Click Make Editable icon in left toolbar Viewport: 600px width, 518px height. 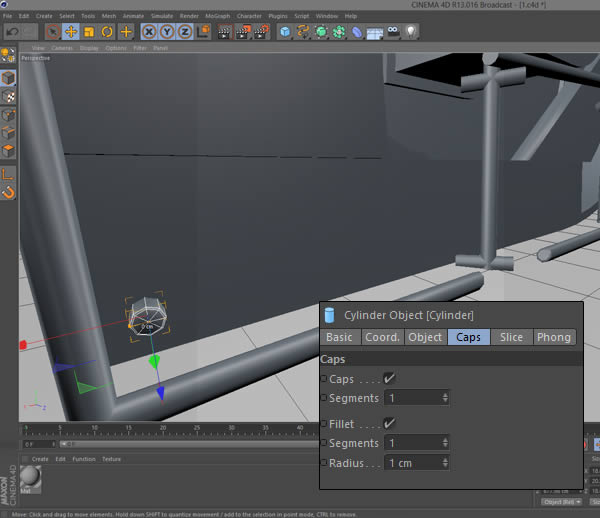[8, 55]
